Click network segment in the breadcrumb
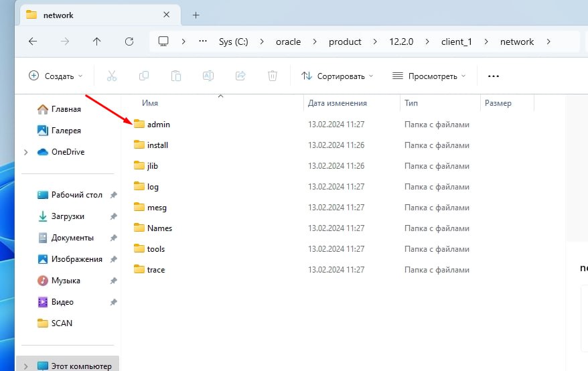The width and height of the screenshot is (588, 371). click(x=517, y=42)
